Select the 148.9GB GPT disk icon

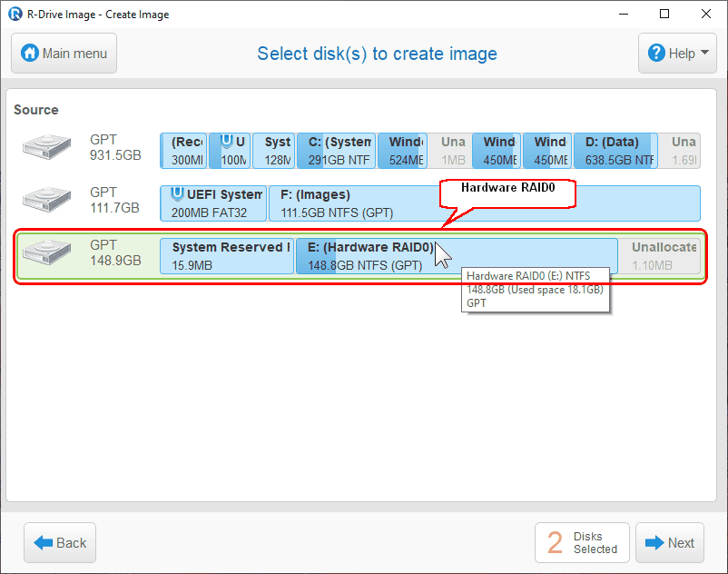point(46,252)
